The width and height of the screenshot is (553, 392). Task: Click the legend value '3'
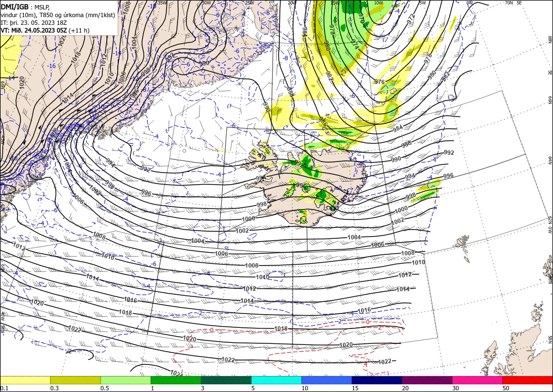coord(203,388)
